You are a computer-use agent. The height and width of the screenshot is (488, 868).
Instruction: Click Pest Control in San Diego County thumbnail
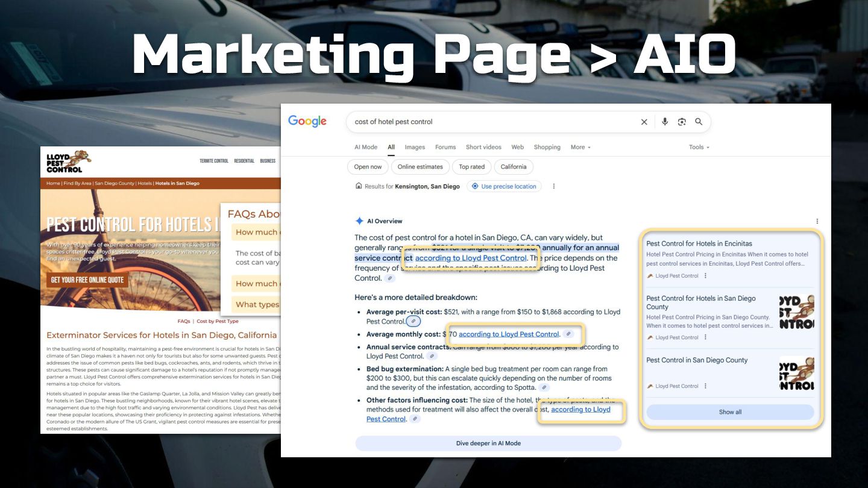796,373
